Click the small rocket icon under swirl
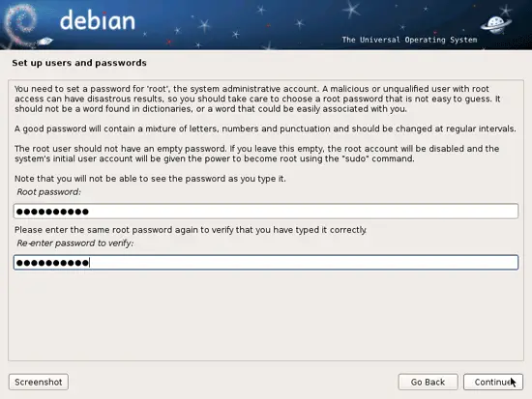Screen dimensions: 532x399 coord(44,42)
